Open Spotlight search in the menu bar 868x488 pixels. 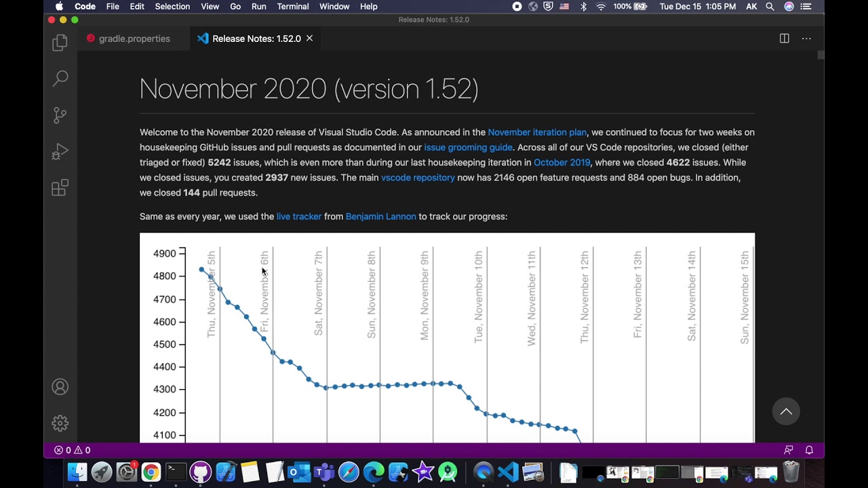[x=770, y=6]
